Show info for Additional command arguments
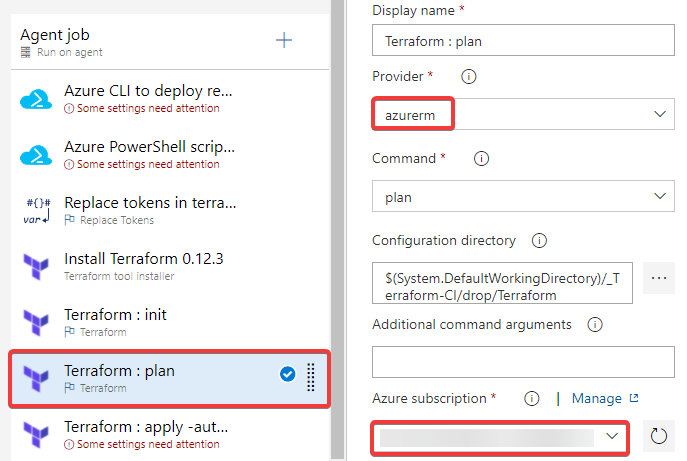687x461 pixels. (x=595, y=324)
